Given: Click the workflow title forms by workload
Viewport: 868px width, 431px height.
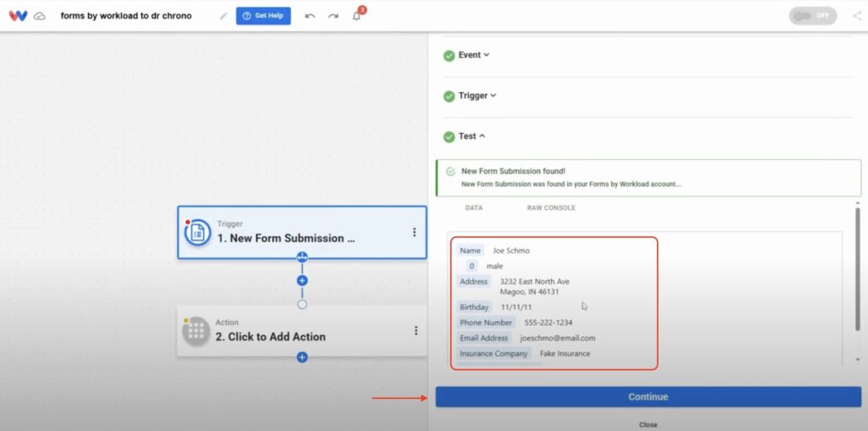Looking at the screenshot, I should click(126, 16).
